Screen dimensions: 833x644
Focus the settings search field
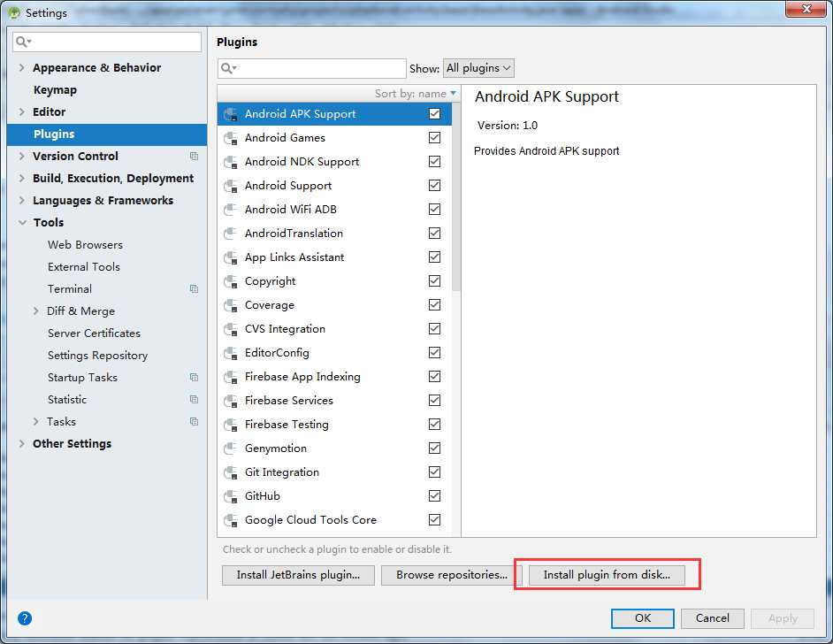click(x=107, y=42)
